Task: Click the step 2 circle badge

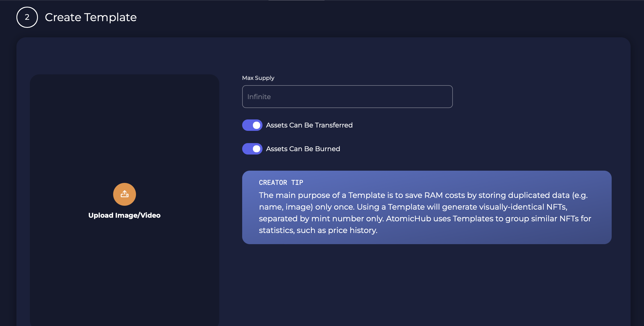Action: coord(27,17)
